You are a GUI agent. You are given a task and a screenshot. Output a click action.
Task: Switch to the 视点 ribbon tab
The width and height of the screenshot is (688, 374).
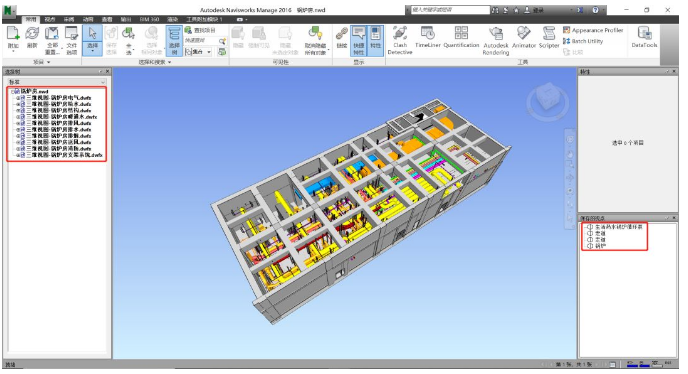(50, 19)
